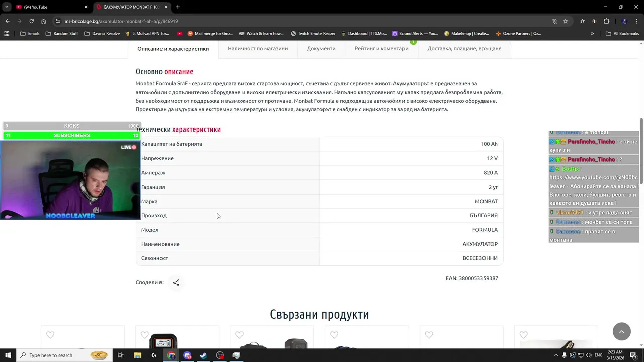The width and height of the screenshot is (644, 362).
Task: Open the tester device product thumbnail
Action: click(164, 341)
